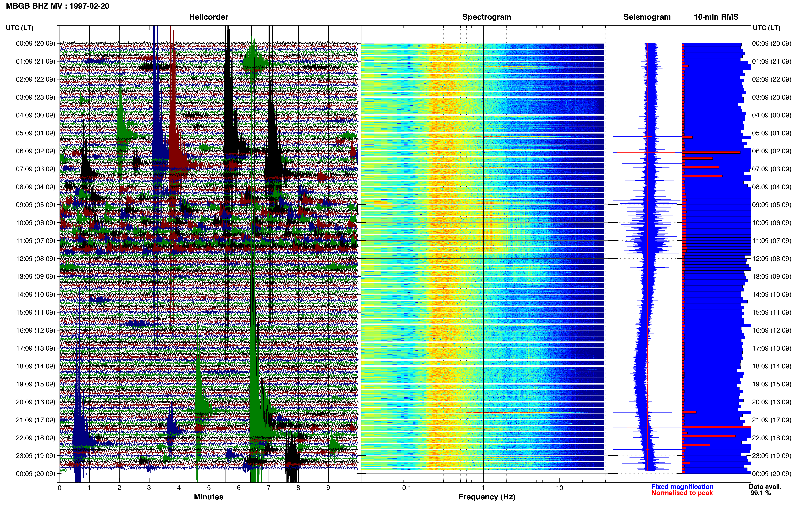Image resolution: width=812 pixels, height=508 pixels.
Task: Click right-axis time label '21:09 (17:09)'
Action: coord(772,420)
